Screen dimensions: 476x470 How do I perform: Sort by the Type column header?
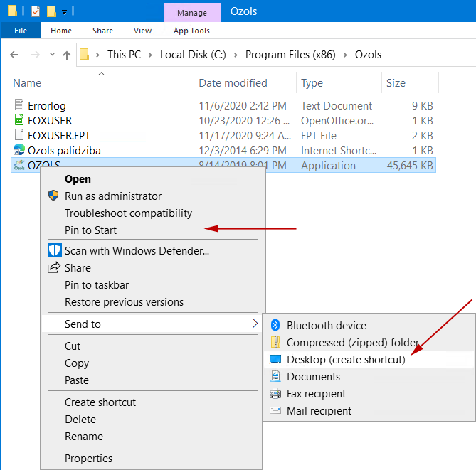312,82
